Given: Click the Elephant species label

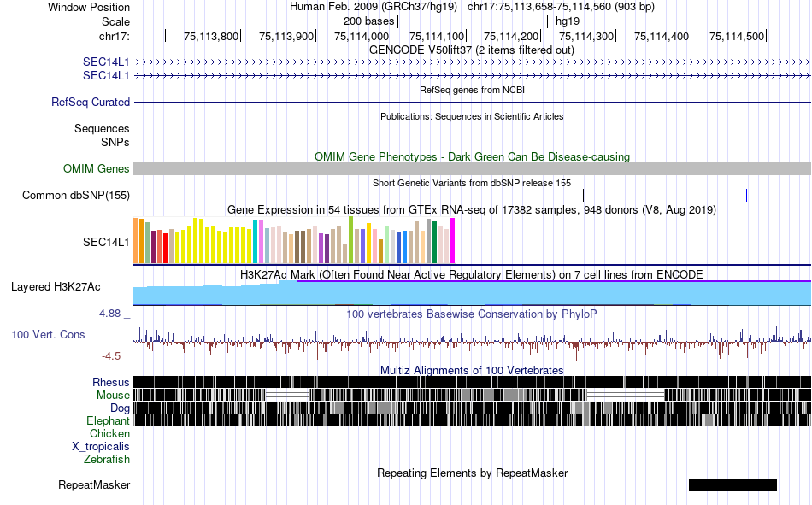Looking at the screenshot, I should click(108, 420).
